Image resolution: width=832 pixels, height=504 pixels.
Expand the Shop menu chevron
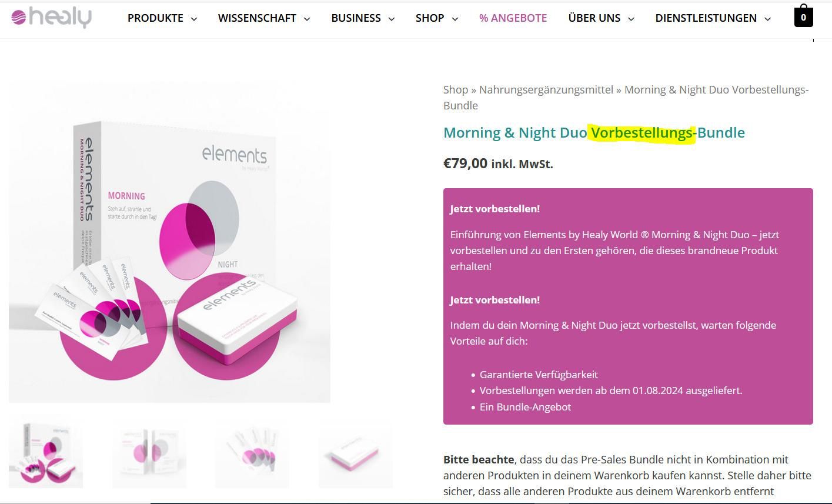pyautogui.click(x=455, y=19)
